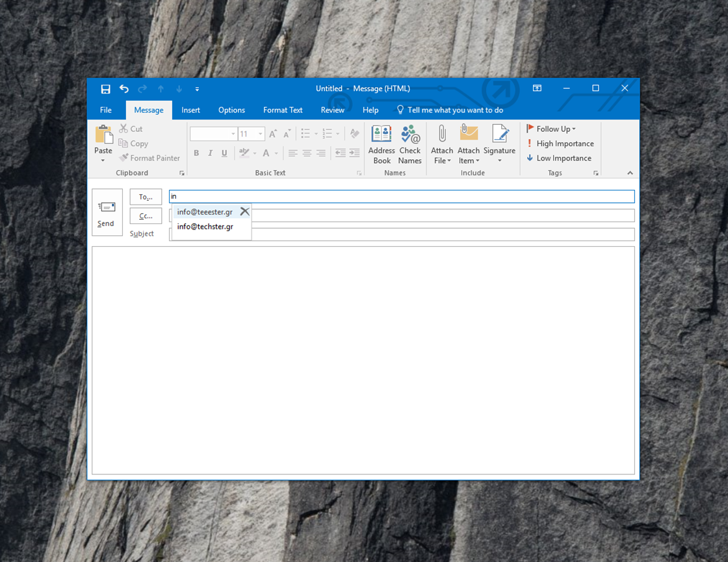728x562 pixels.
Task: Open the Follow Up dropdown
Action: click(x=551, y=129)
